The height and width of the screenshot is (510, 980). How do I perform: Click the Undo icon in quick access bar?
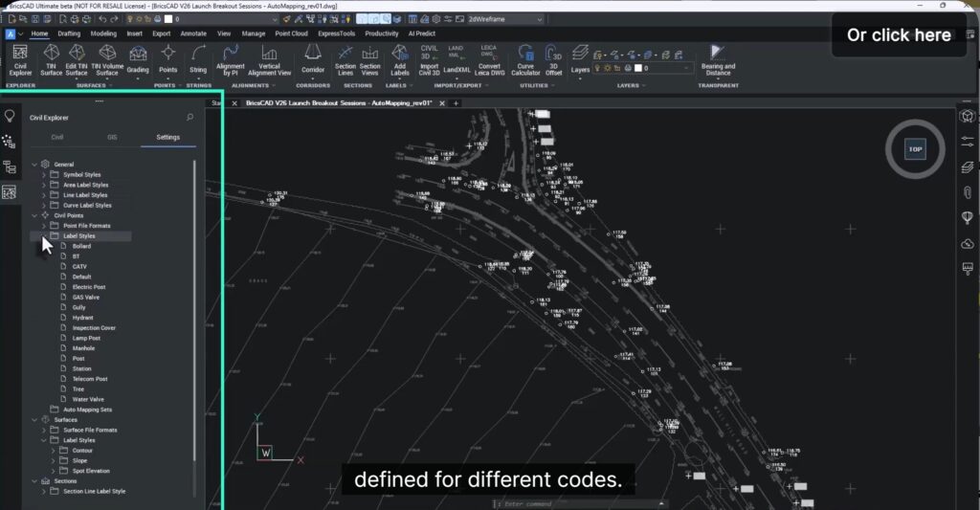pos(102,19)
